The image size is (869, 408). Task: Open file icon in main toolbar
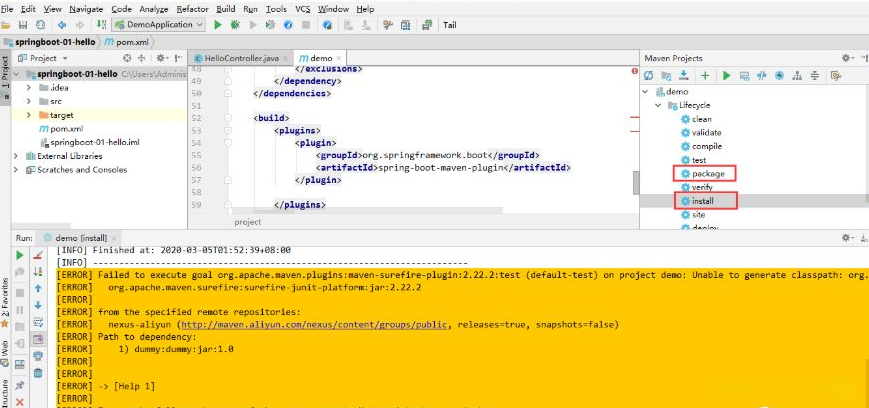point(6,25)
